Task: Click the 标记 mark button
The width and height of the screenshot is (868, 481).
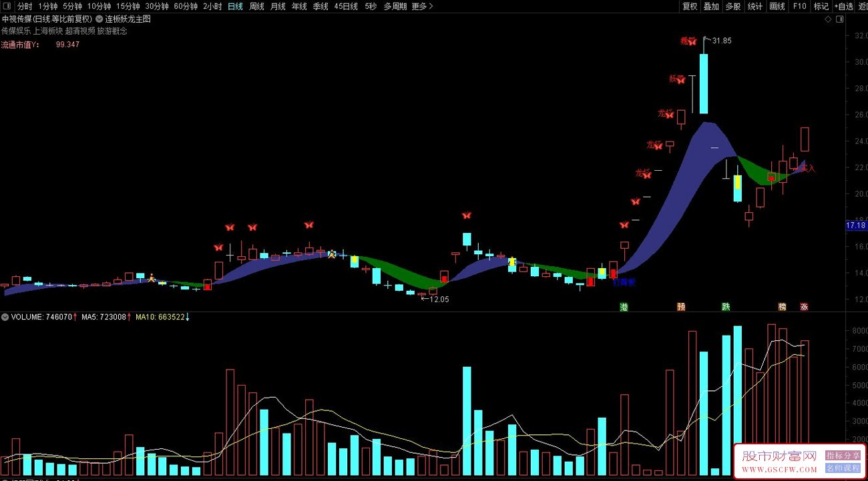Action: point(821,6)
